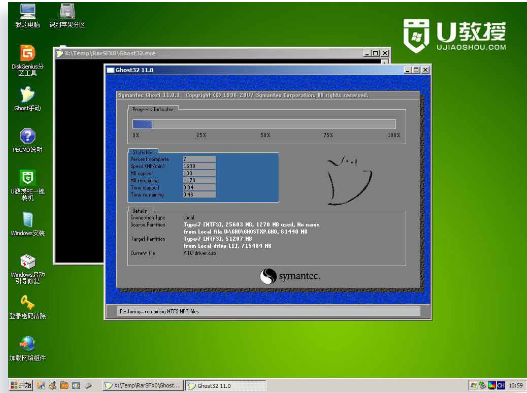Close the Ghost32 11.0 window
This screenshot has width=527, height=393.
coord(425,70)
